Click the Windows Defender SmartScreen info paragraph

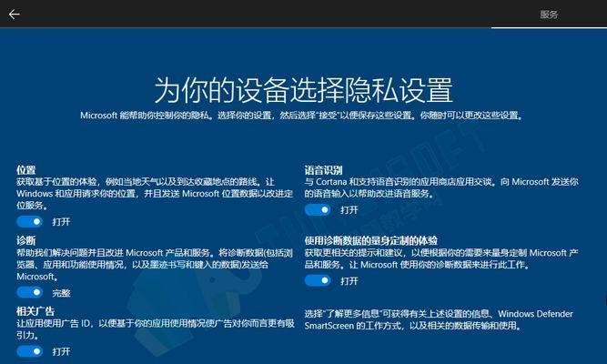click(x=439, y=319)
